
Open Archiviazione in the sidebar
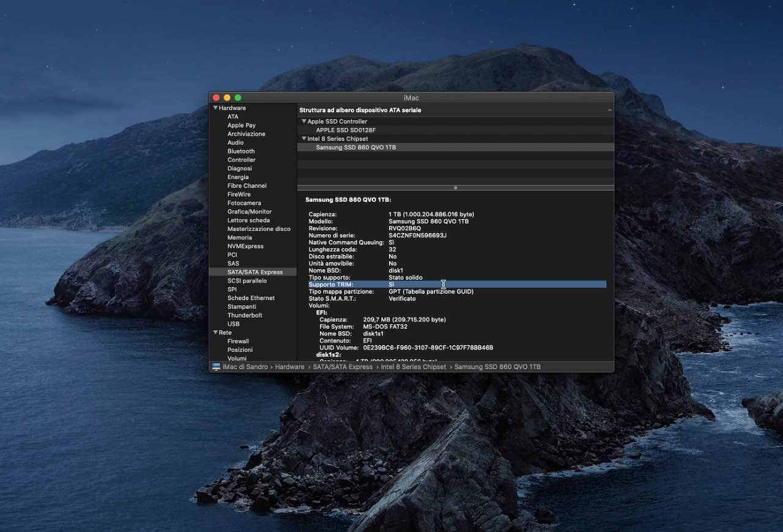point(247,134)
